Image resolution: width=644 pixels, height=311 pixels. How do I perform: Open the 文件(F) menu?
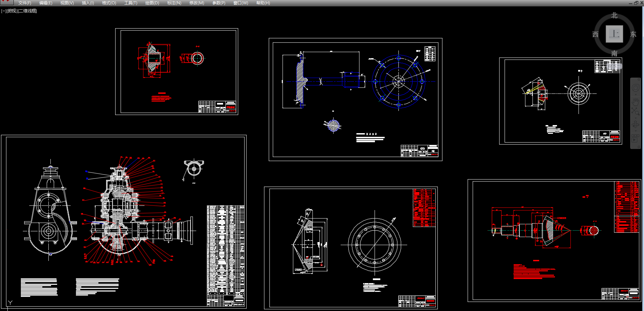25,3
